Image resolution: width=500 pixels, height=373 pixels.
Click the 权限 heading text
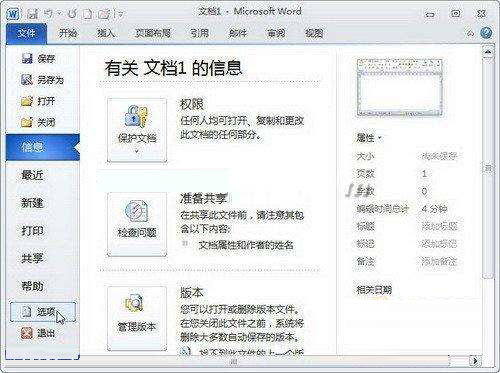[x=192, y=105]
